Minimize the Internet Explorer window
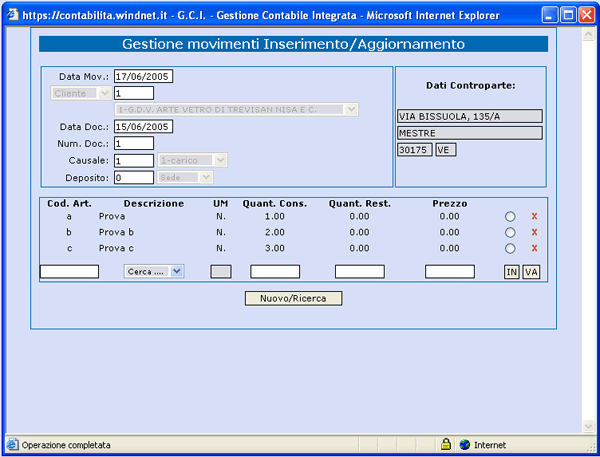 pyautogui.click(x=549, y=15)
